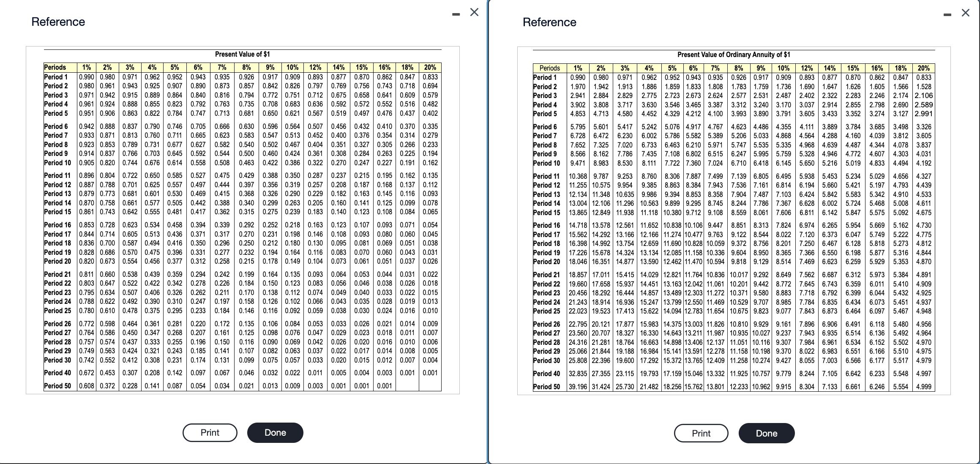Click the Period 50 row label in left table
This screenshot has width=980, height=464.
[58, 385]
